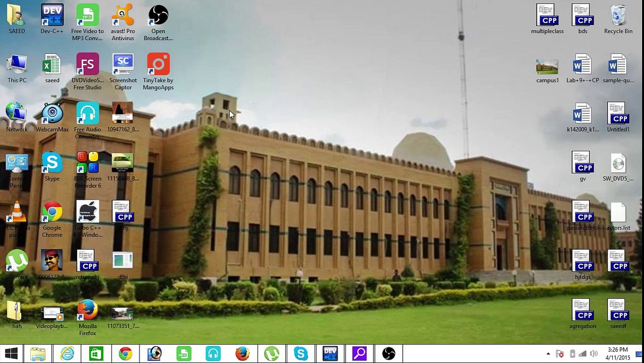Launch VLC media player from desktop

(x=17, y=219)
